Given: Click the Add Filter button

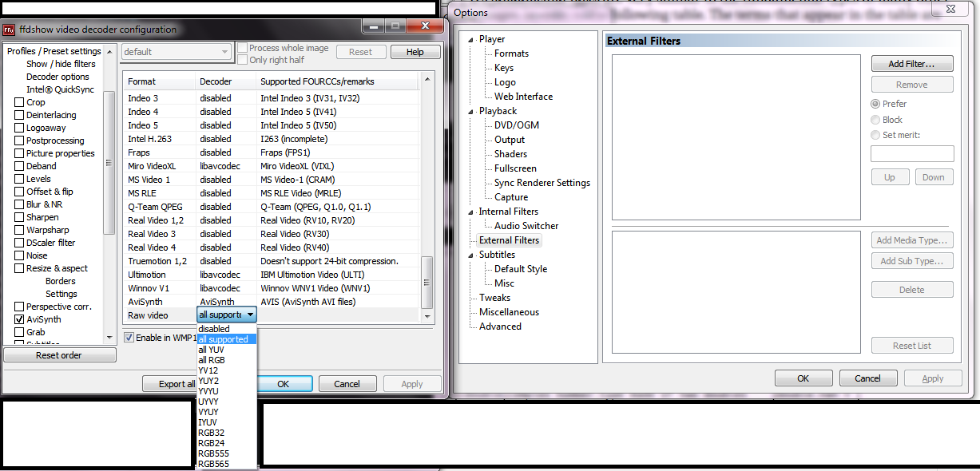Looking at the screenshot, I should point(912,64).
